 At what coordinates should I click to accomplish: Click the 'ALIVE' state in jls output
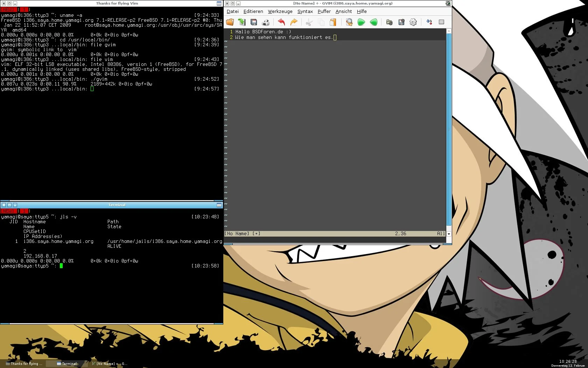click(114, 246)
